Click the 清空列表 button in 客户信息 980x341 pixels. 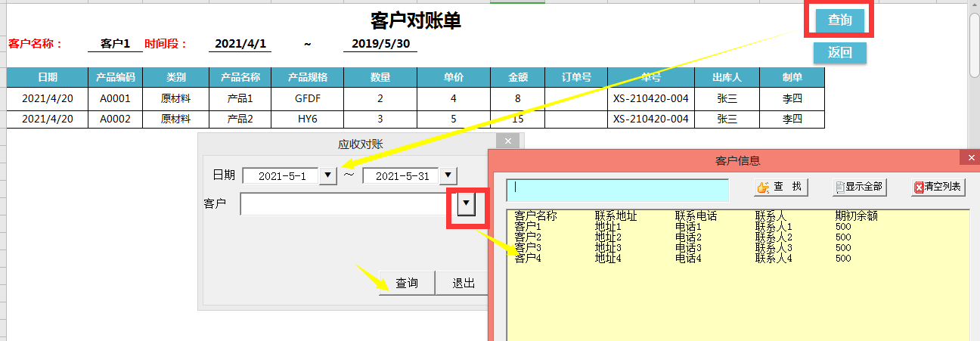(x=938, y=187)
